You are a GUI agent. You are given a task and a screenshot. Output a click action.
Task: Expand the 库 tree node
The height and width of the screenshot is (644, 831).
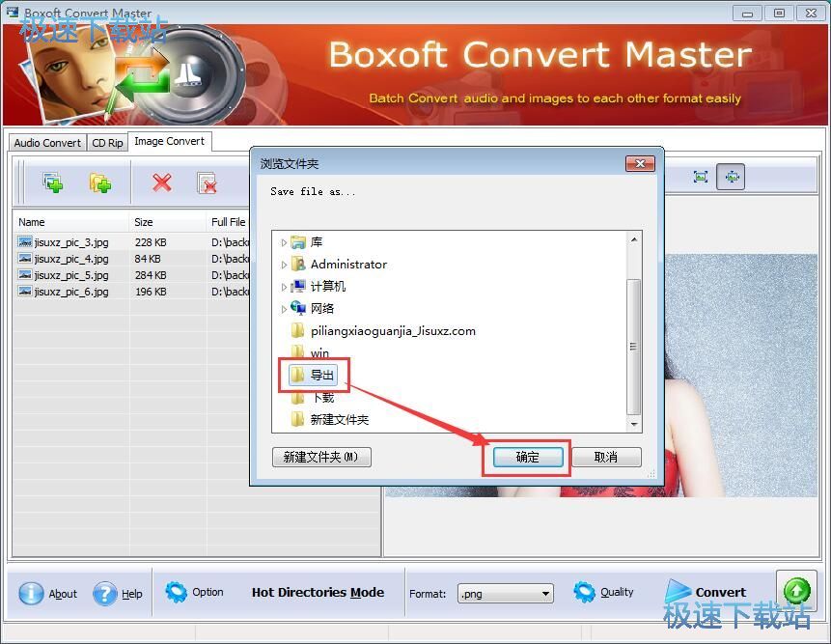click(x=284, y=242)
